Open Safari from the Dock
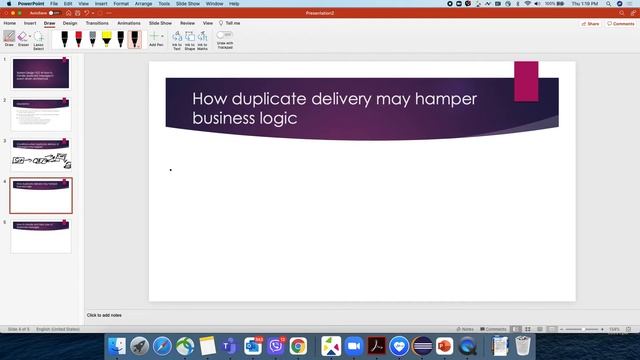This screenshot has height=360, width=640. click(162, 346)
